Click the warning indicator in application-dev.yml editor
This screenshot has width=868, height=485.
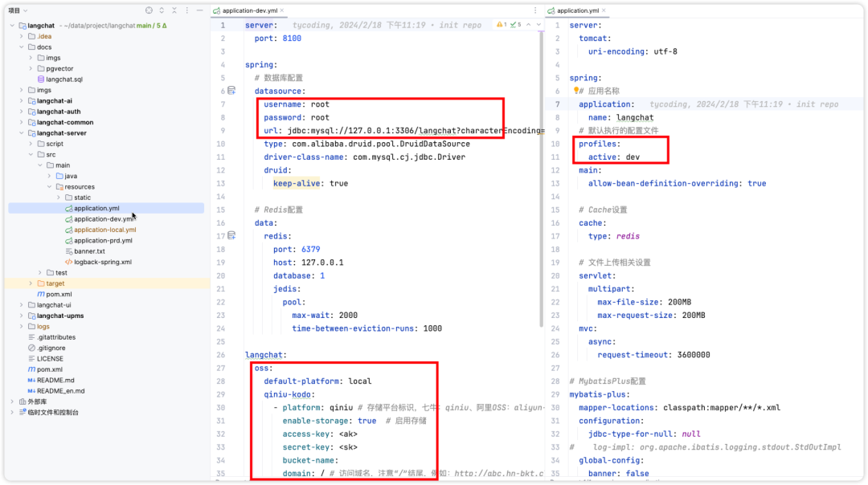coord(502,25)
